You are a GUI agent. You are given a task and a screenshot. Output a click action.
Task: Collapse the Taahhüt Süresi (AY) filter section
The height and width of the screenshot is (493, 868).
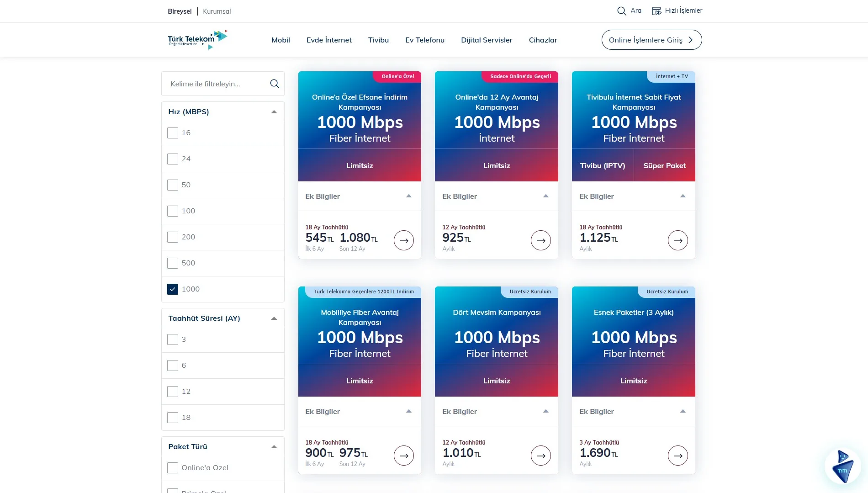pyautogui.click(x=274, y=318)
